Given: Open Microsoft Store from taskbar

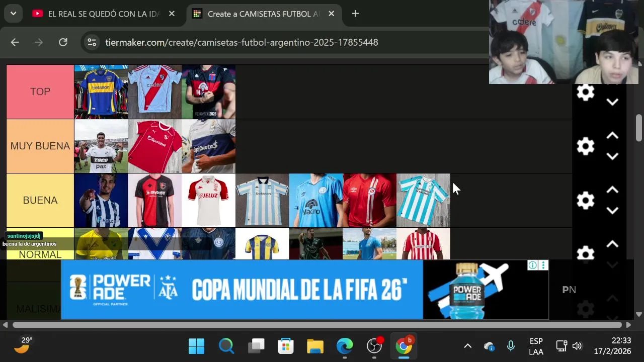Looking at the screenshot, I should point(286,346).
